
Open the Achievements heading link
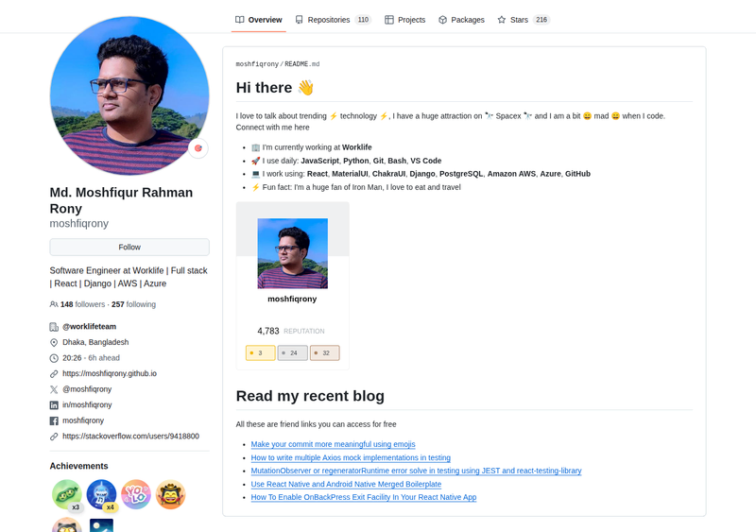78,466
